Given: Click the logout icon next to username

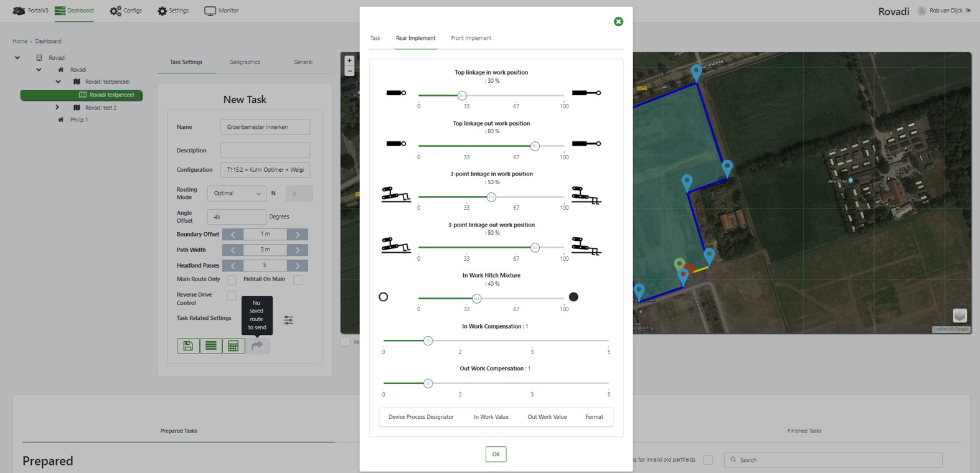Looking at the screenshot, I should [968, 11].
